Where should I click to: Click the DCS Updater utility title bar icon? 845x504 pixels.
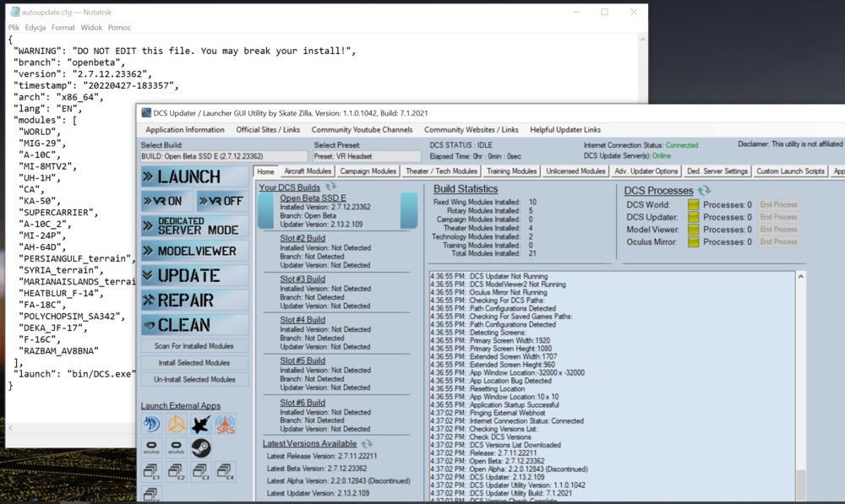(146, 112)
